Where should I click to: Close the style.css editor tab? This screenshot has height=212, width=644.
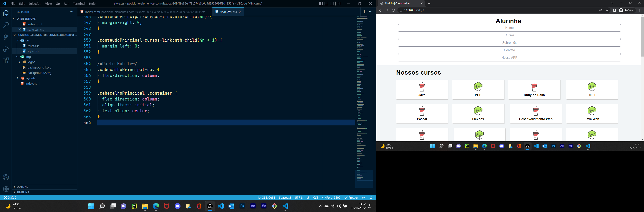tap(240, 12)
